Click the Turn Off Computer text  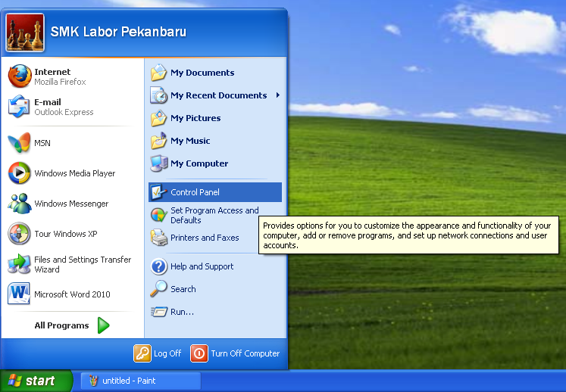coord(245,353)
